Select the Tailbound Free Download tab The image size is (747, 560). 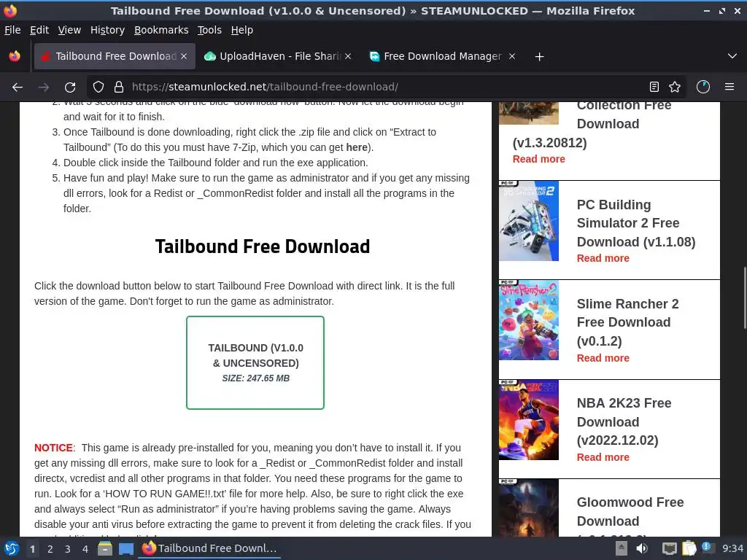tap(115, 56)
